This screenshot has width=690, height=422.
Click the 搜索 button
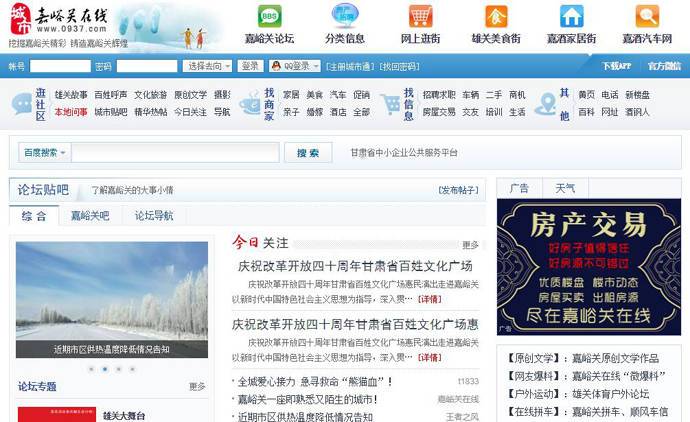click(x=308, y=153)
